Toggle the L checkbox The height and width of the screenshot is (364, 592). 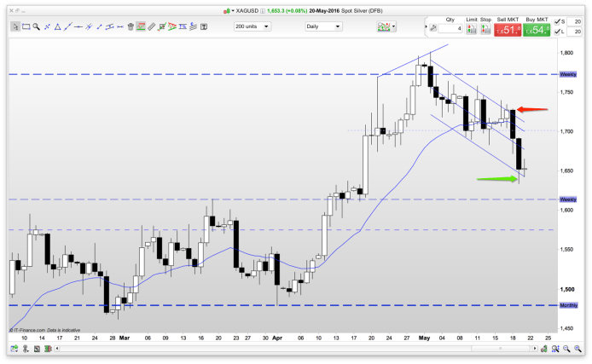click(559, 32)
